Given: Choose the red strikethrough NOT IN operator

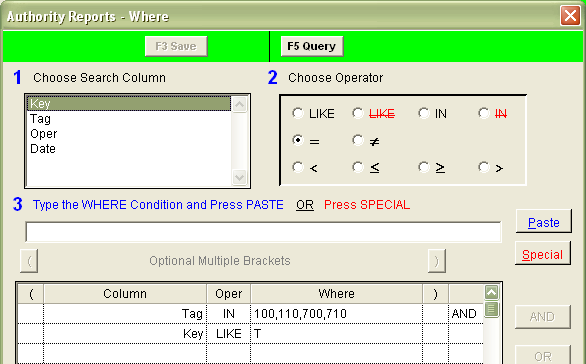Looking at the screenshot, I should [484, 113].
